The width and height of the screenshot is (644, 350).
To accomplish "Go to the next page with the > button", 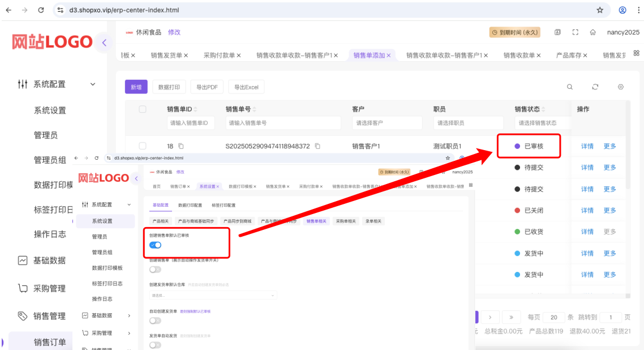I will click(490, 317).
